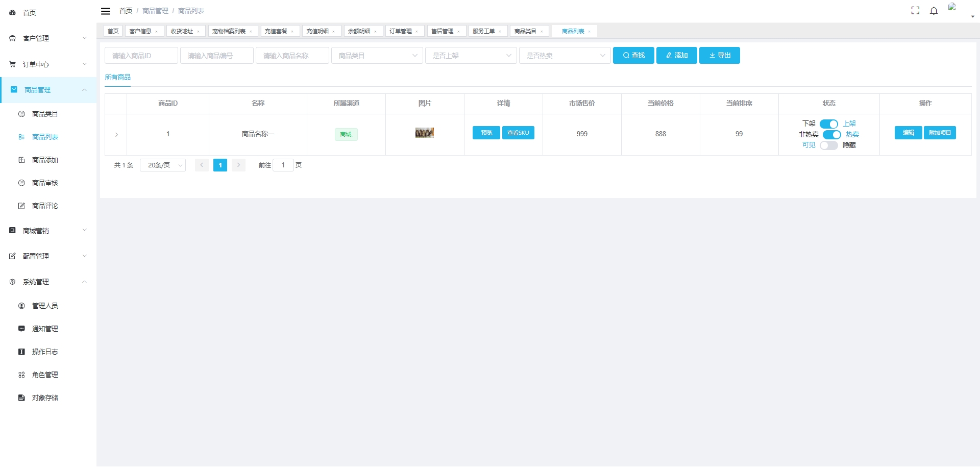Click the 商品审核 menu icon
The image size is (980, 469).
click(21, 183)
